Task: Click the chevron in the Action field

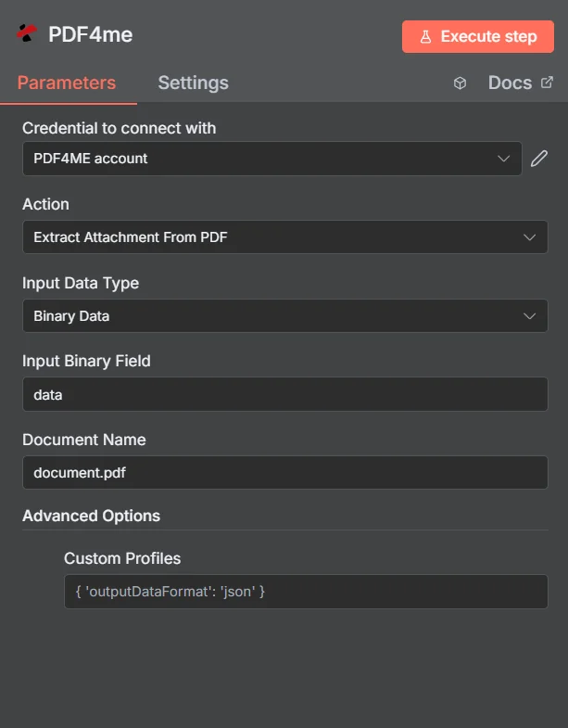Action: (529, 237)
